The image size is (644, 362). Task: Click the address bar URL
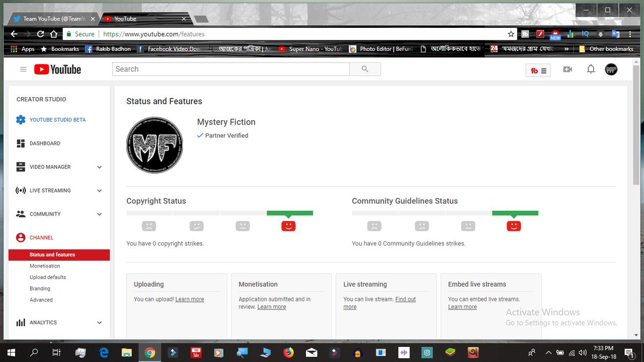click(153, 34)
